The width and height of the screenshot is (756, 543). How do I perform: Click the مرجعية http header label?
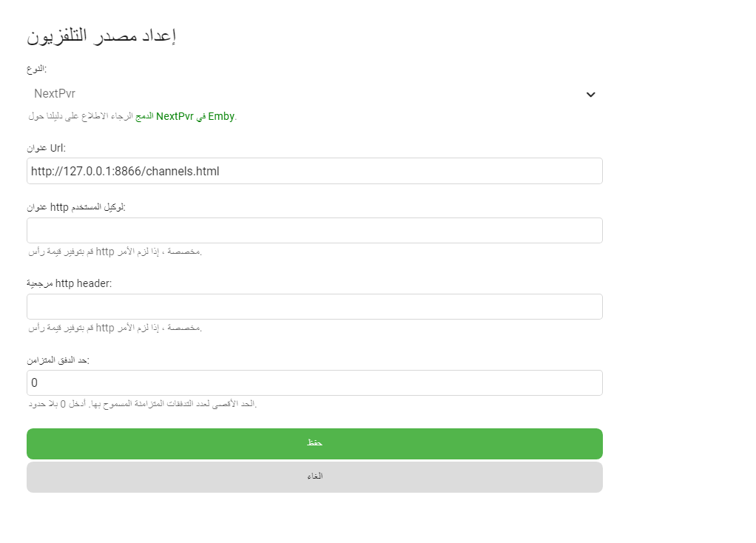point(70,283)
